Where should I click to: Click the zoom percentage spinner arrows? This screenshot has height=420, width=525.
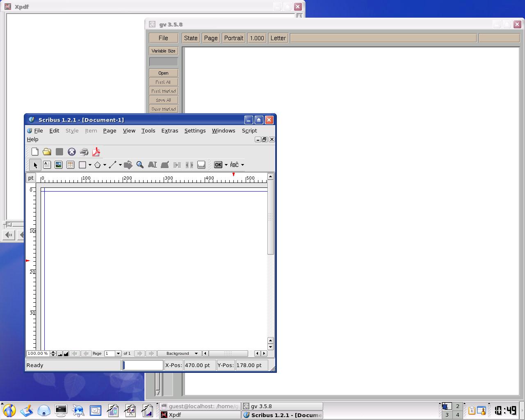click(x=53, y=354)
